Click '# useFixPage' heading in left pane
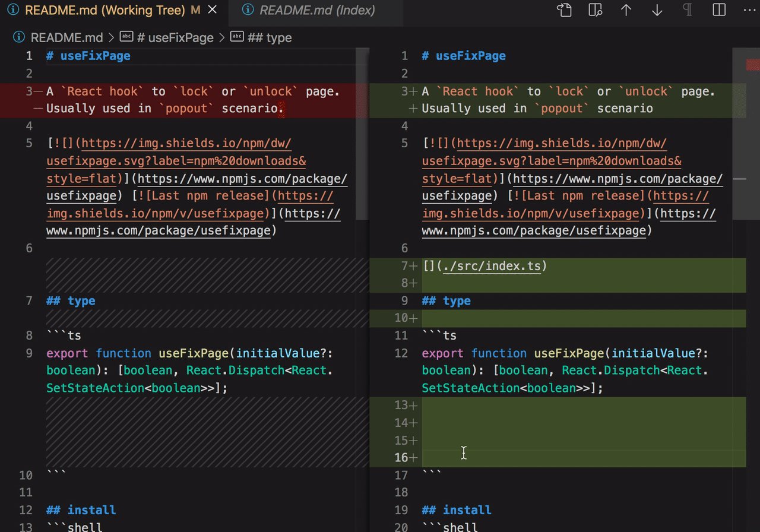This screenshot has width=760, height=532. 88,56
